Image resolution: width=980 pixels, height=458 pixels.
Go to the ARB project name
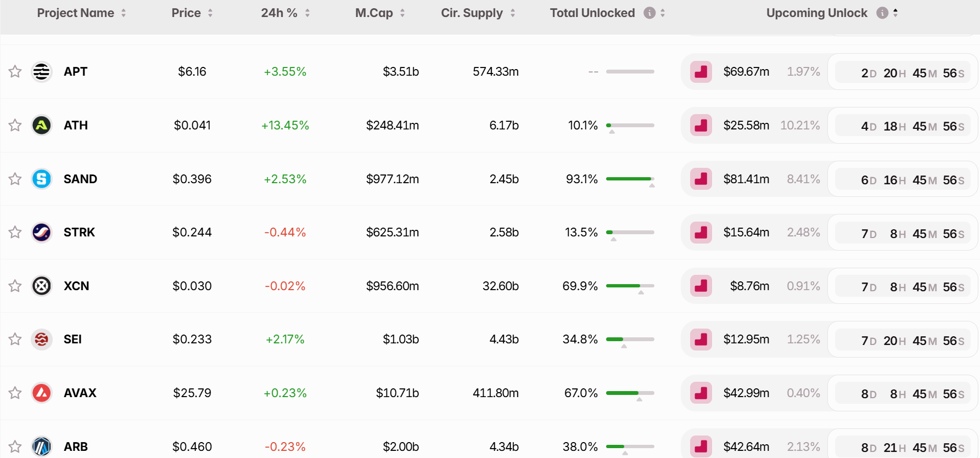tap(76, 446)
